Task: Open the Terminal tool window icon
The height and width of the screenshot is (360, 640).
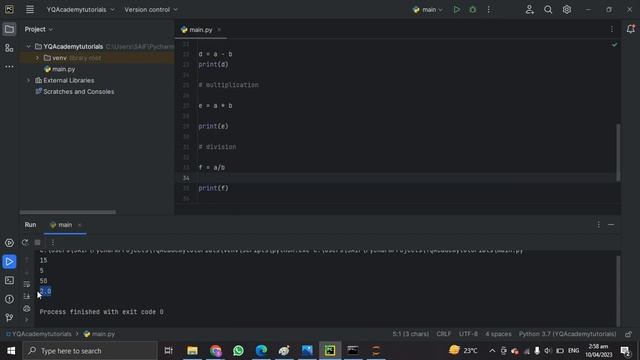Action: coord(9,280)
